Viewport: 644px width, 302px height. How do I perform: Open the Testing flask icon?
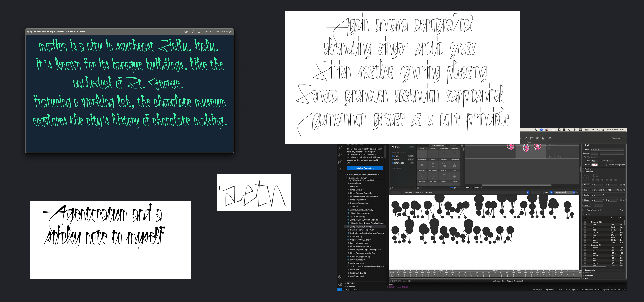pyautogui.click(x=340, y=170)
